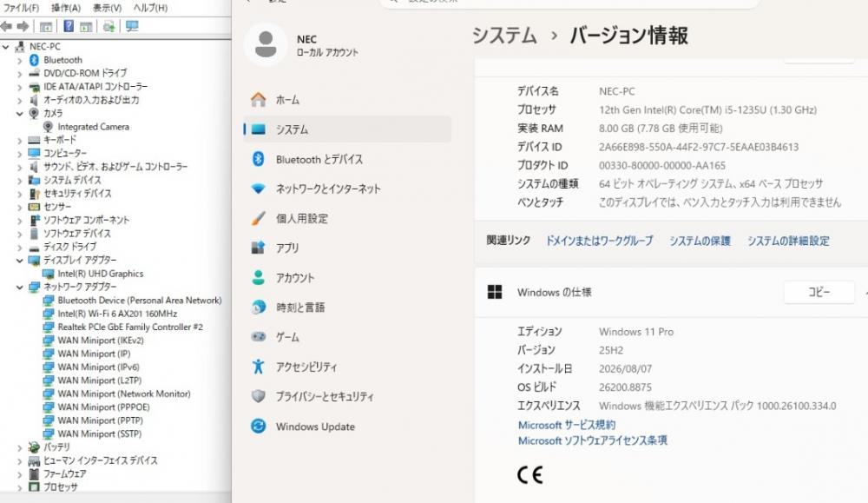Viewport: 868px width, 503px height.
Task: Select オーディオの入力および出力 category
Action: click(91, 100)
